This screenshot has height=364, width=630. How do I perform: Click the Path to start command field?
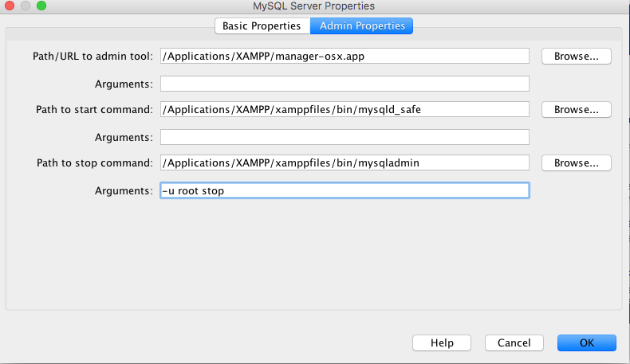(345, 110)
